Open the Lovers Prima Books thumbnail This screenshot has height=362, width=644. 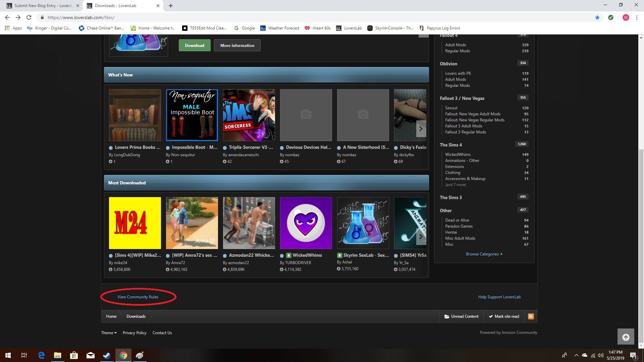(135, 115)
